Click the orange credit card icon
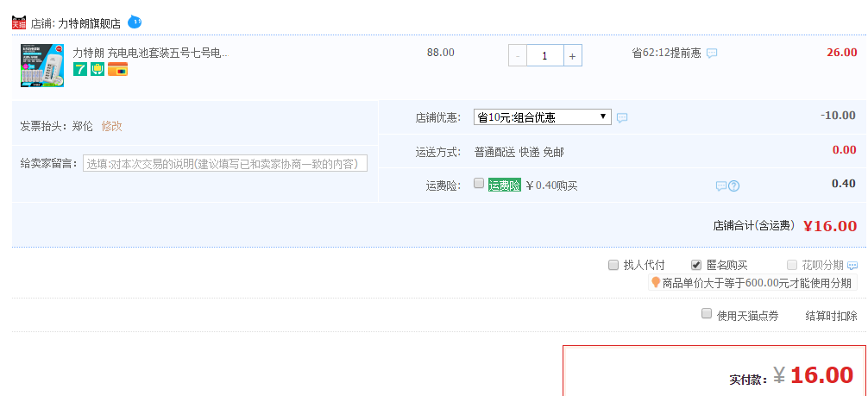Screen dimensions: 868x396 pyautogui.click(x=117, y=69)
